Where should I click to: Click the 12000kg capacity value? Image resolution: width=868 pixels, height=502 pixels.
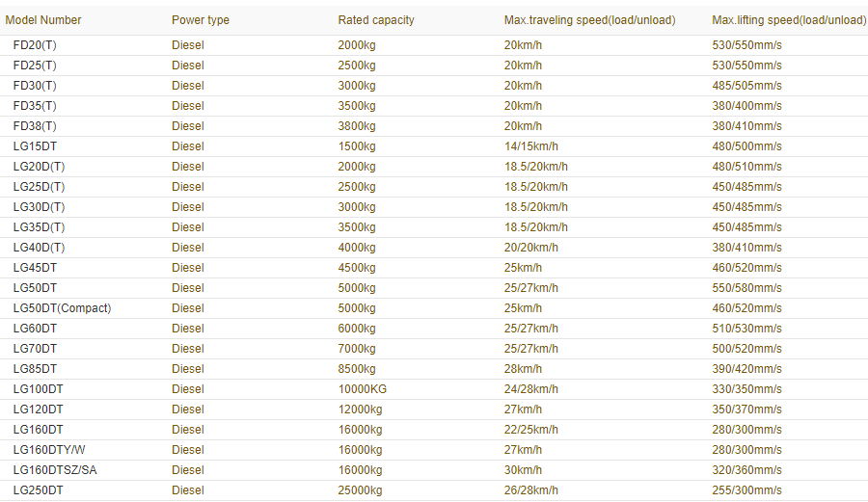pyautogui.click(x=360, y=410)
